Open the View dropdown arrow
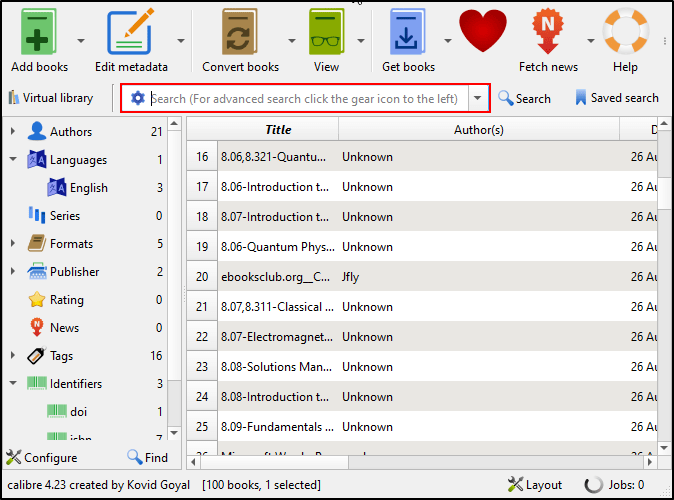Image resolution: width=674 pixels, height=500 pixels. click(361, 41)
